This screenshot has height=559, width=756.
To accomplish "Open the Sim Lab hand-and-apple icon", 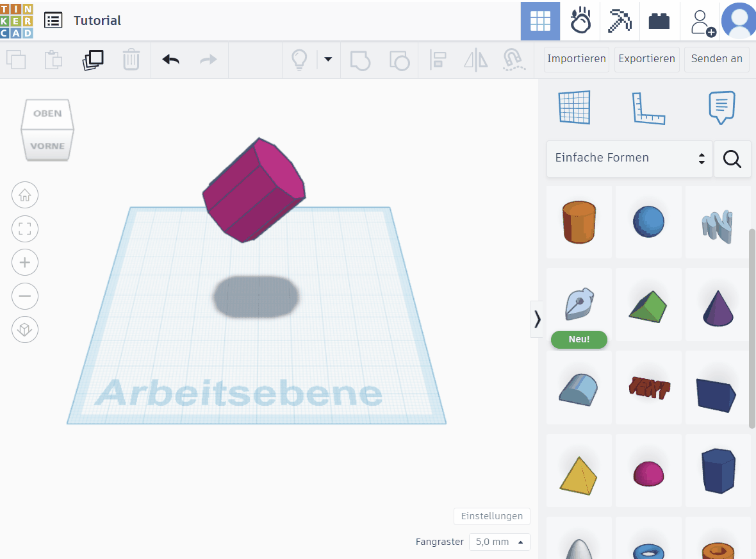I will [580, 21].
